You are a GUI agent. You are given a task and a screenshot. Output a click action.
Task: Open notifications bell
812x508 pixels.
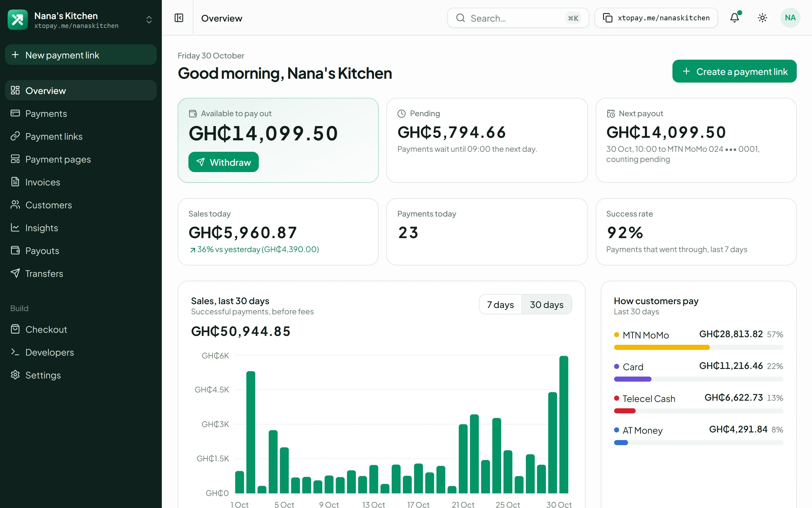[x=735, y=18]
